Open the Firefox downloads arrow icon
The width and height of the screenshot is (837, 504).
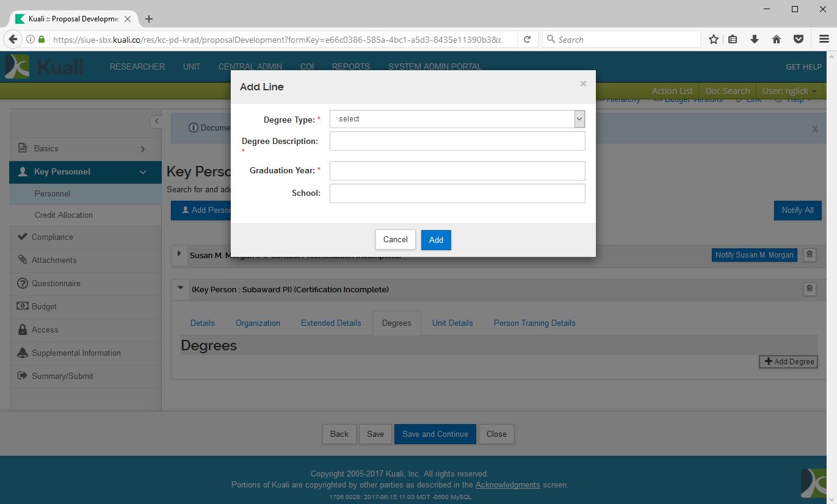(755, 40)
